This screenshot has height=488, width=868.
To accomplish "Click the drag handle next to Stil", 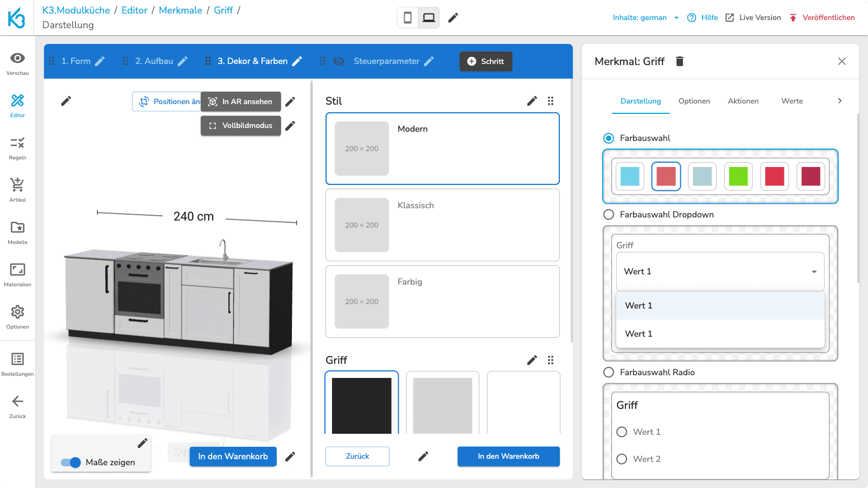I will (x=551, y=101).
